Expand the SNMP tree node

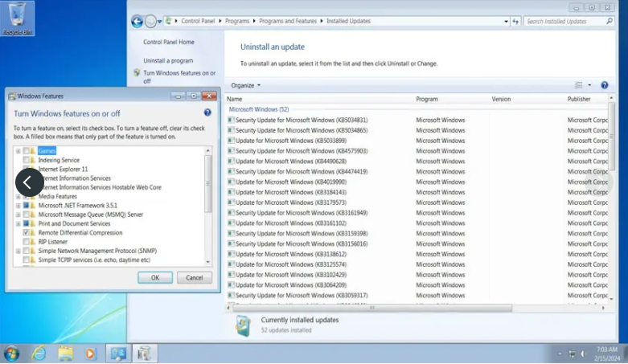18,251
